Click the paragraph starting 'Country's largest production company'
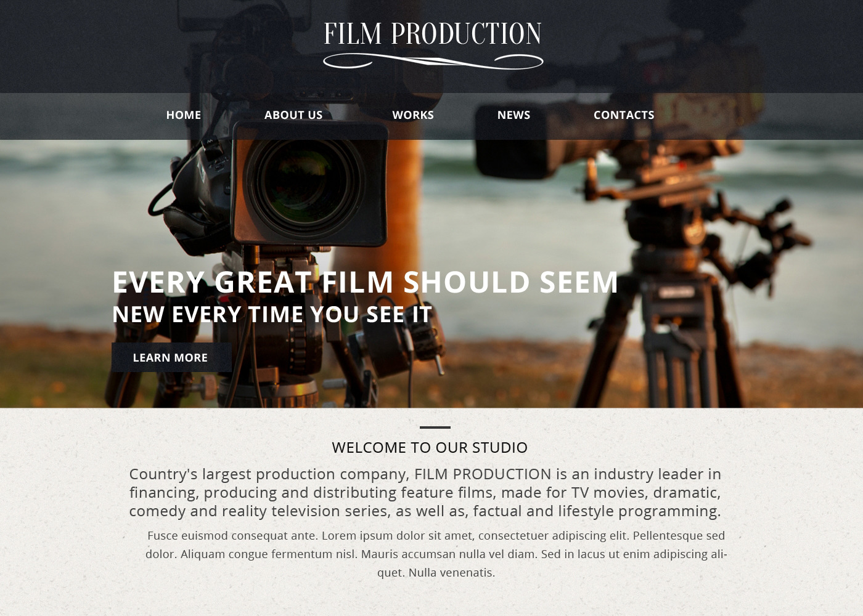 (x=425, y=492)
